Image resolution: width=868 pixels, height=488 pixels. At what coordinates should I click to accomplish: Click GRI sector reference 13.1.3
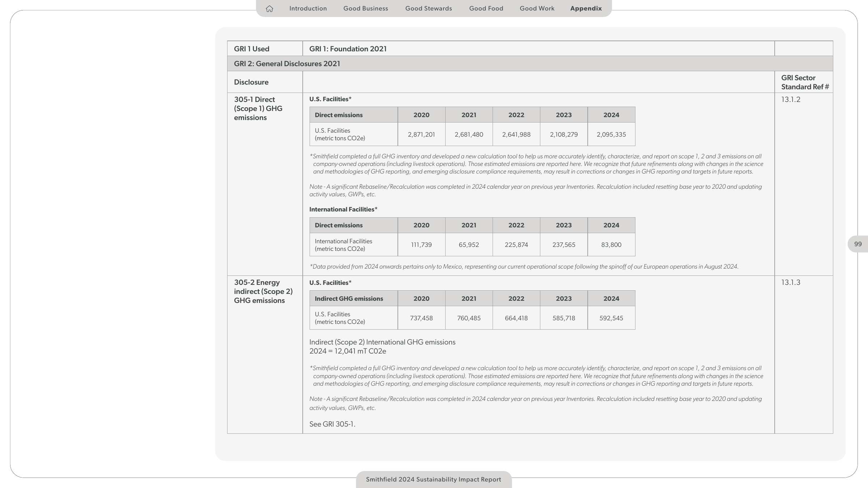click(791, 282)
